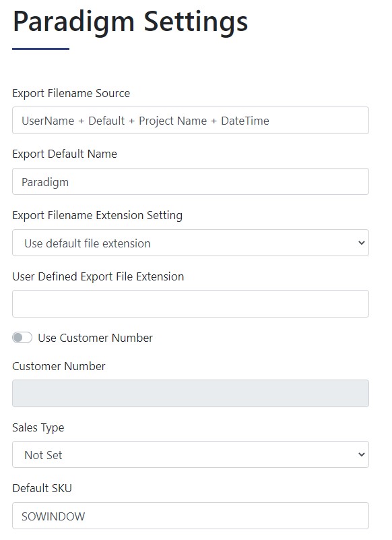The width and height of the screenshot is (392, 540).
Task: Click the 'User Defined Export File Extension' label
Action: point(98,276)
